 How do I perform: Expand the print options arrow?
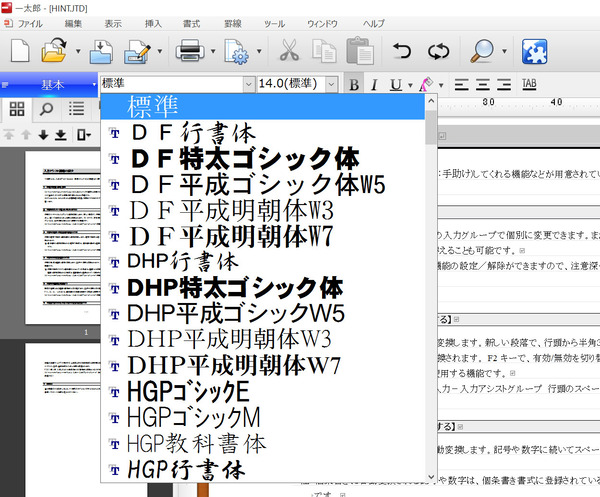point(213,51)
